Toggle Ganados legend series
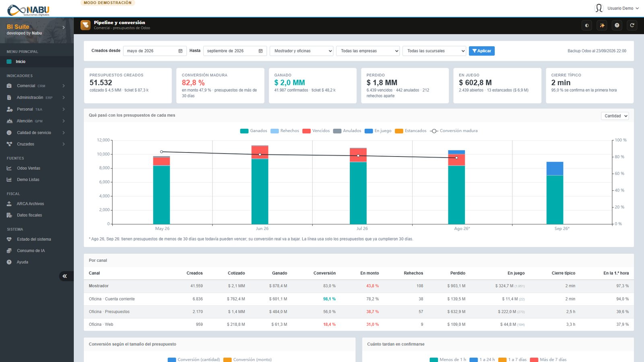The image size is (644, 362). 254,131
